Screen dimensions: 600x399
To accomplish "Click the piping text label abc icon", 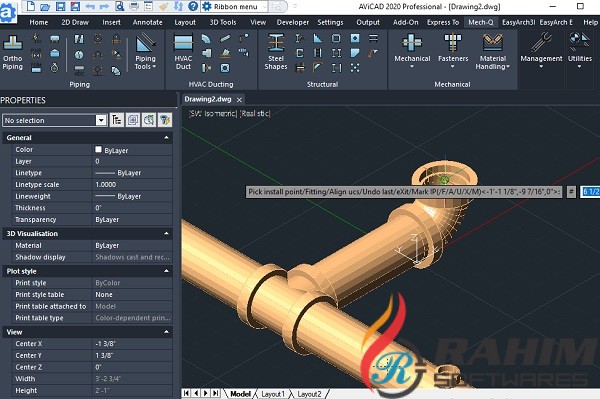I will coord(79,70).
